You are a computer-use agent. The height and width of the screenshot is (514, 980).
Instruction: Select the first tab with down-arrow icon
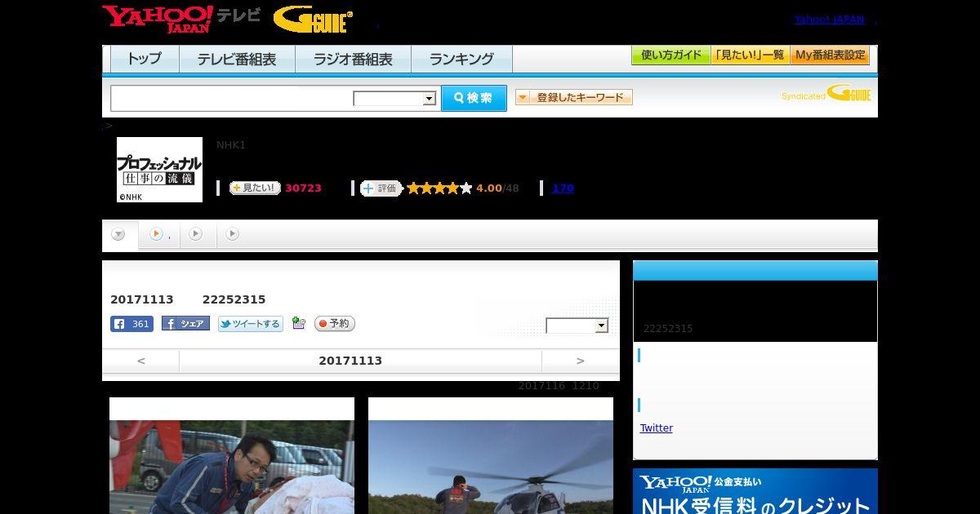click(119, 235)
